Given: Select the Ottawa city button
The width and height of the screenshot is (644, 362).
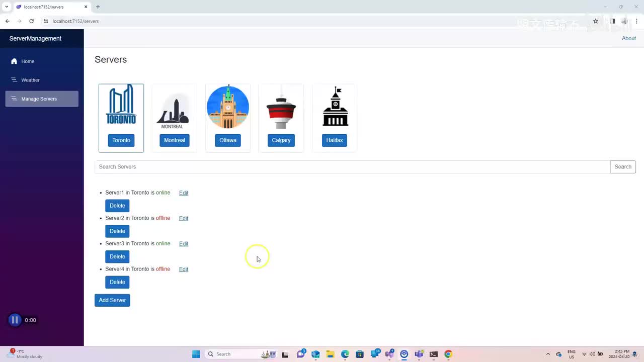Looking at the screenshot, I should click(228, 140).
